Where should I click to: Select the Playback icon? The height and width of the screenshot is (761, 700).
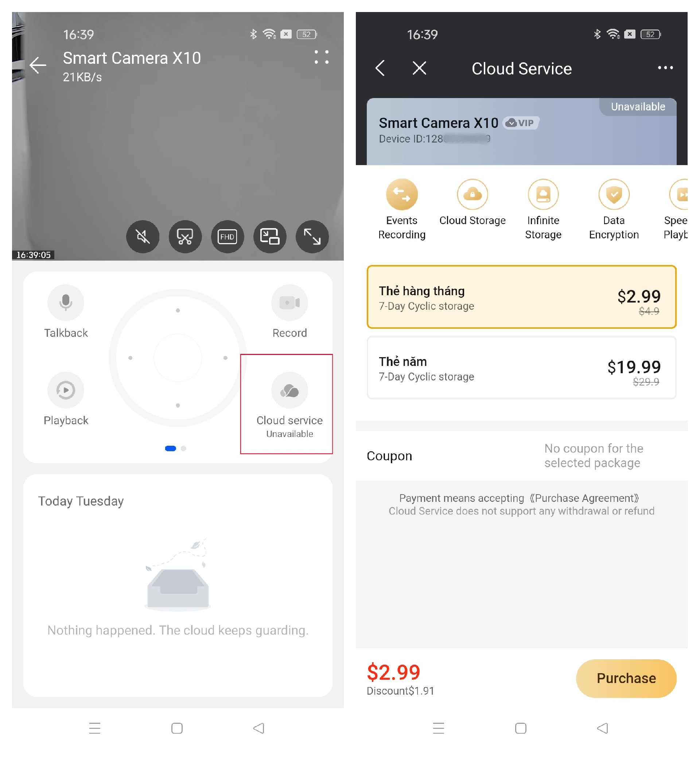click(x=66, y=389)
